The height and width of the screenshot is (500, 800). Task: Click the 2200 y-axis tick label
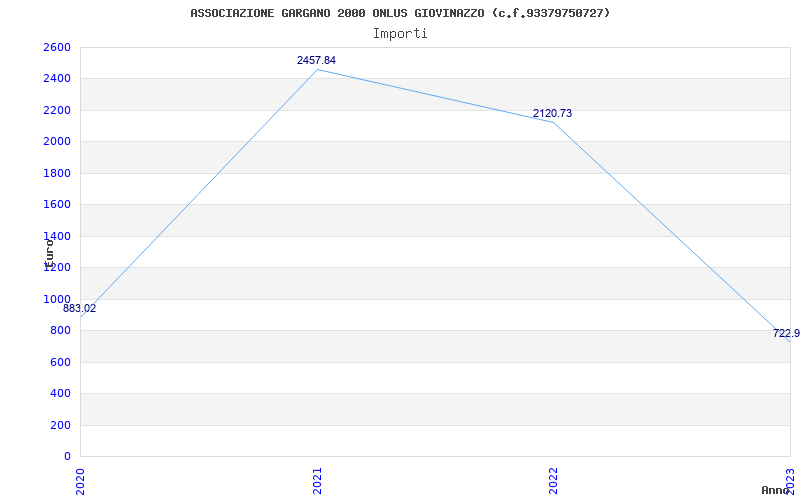(x=57, y=110)
